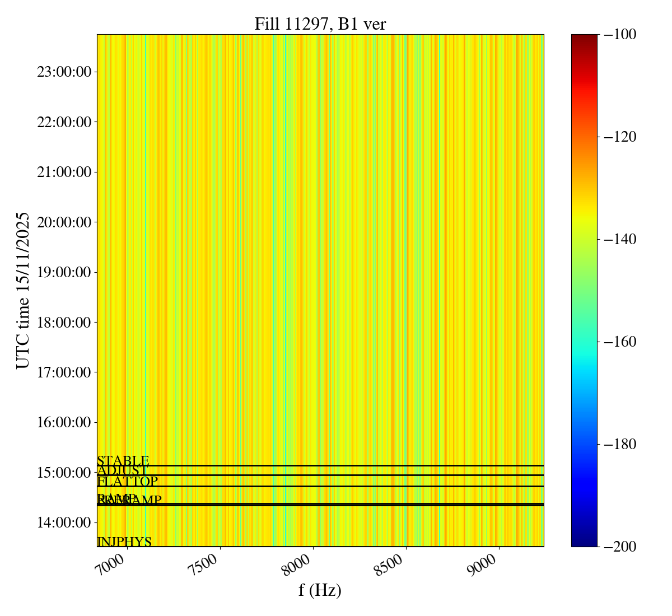Click the plot title "Fill 11297, B1 ver"

320,24
